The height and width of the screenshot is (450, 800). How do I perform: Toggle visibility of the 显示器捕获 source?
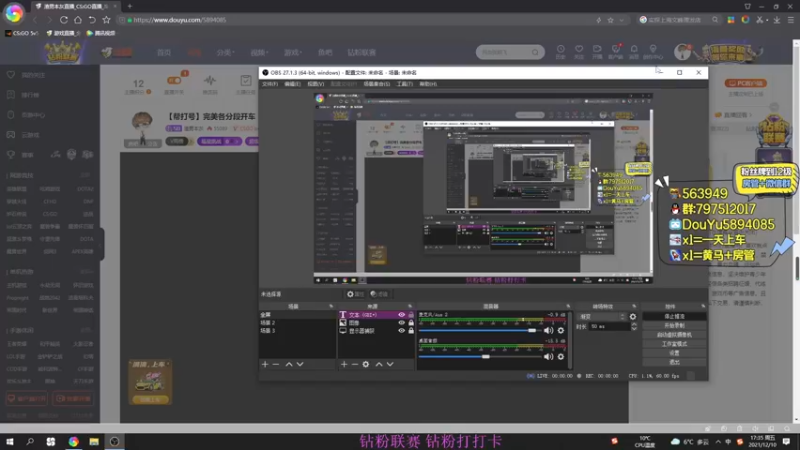point(402,331)
